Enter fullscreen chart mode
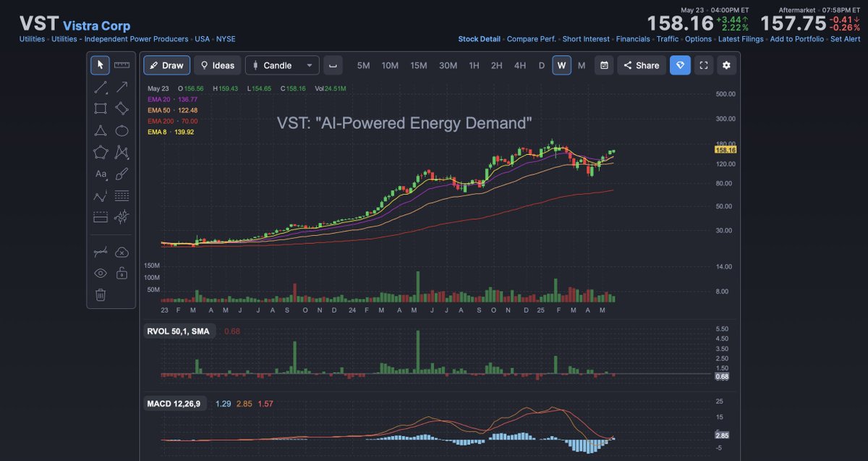The width and height of the screenshot is (868, 461). click(703, 65)
